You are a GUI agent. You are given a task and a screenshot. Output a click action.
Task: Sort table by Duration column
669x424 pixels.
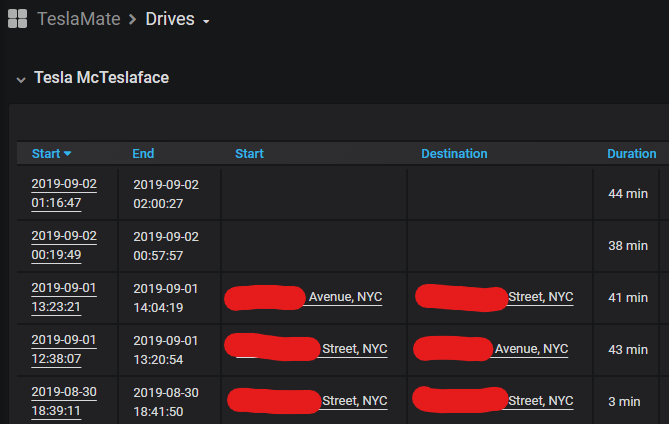tap(631, 154)
